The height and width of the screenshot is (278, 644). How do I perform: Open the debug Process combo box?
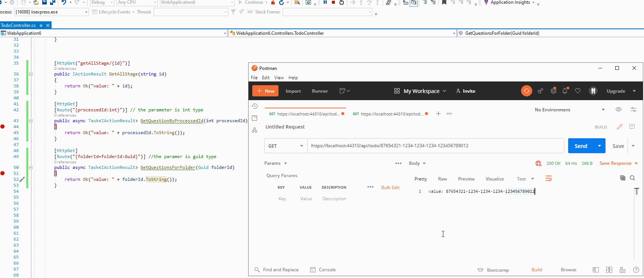(52, 12)
